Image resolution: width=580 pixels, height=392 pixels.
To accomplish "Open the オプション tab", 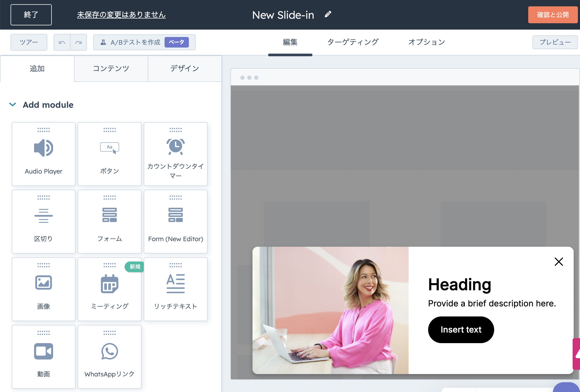I will click(x=427, y=42).
